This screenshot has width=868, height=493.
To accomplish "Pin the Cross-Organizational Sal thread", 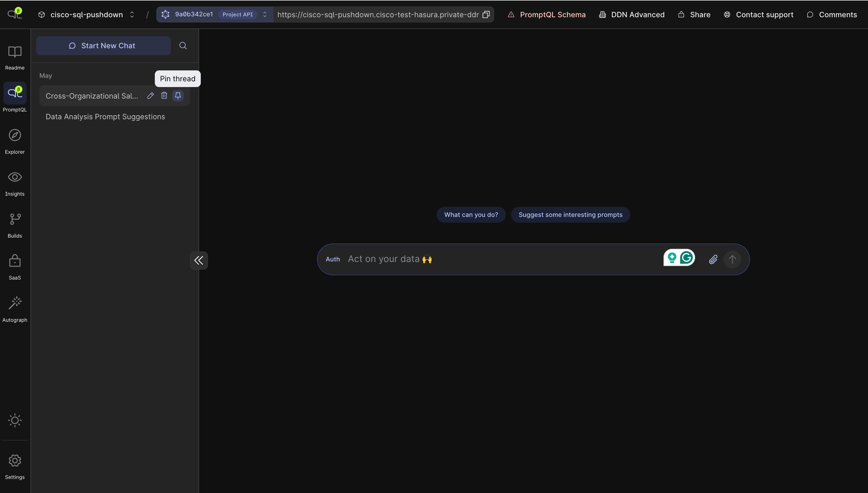I will coord(178,96).
